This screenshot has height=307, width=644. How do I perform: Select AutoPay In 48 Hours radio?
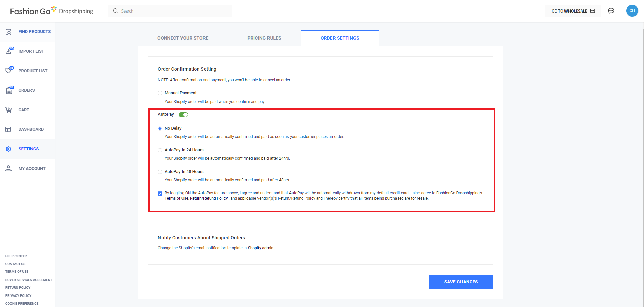(x=160, y=172)
